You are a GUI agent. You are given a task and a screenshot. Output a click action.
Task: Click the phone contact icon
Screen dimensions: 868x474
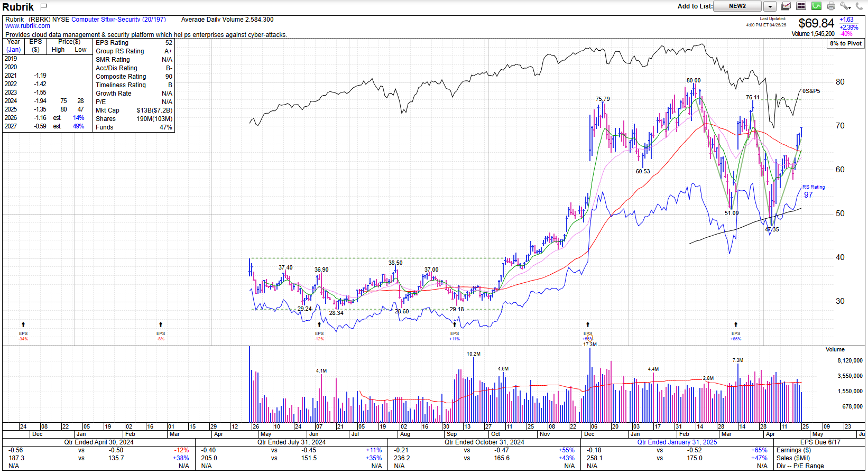click(x=860, y=6)
